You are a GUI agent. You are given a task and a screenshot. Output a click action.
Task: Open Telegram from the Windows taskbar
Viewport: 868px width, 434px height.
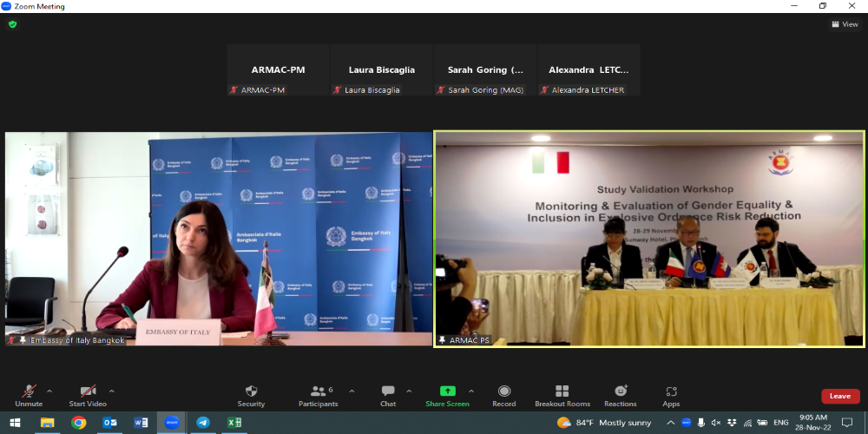click(202, 423)
